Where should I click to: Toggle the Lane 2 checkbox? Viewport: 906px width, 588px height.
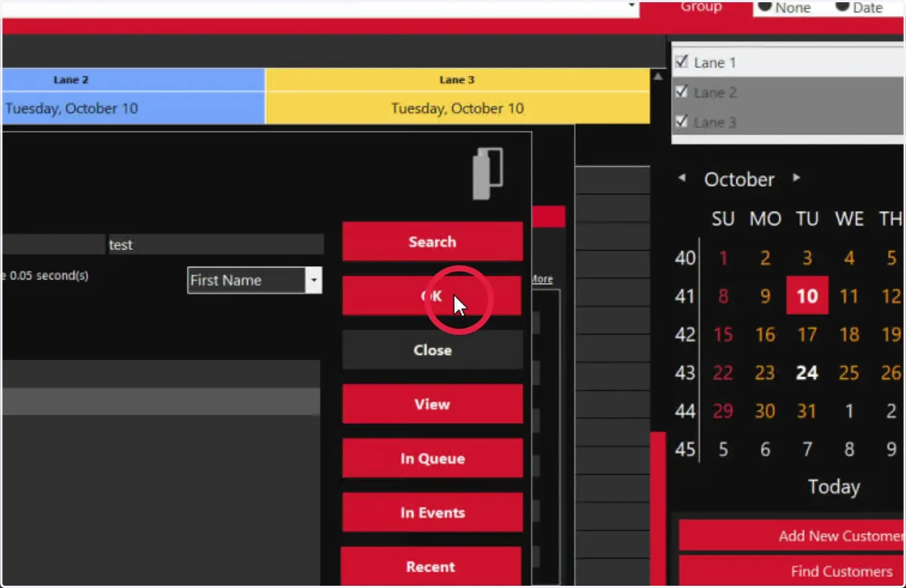tap(682, 92)
